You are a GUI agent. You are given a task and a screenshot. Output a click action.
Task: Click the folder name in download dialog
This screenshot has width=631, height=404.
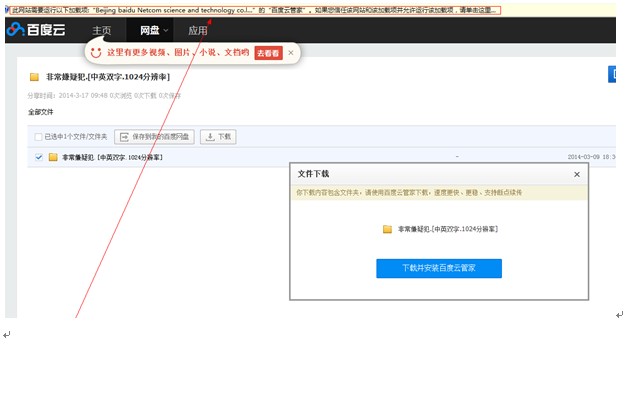[x=448, y=229]
